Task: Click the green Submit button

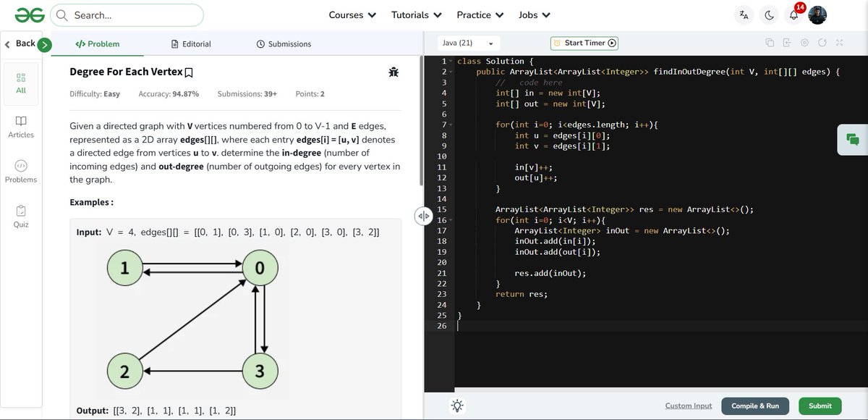Action: (820, 406)
